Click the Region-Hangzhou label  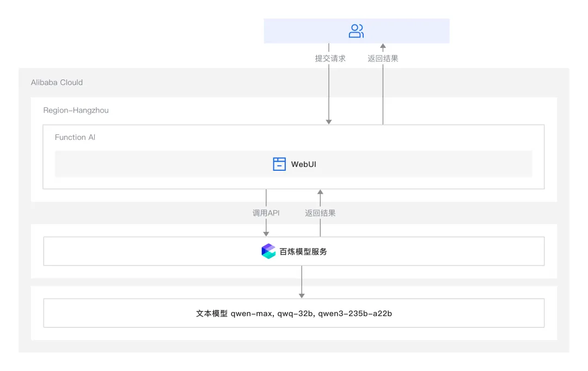click(76, 110)
